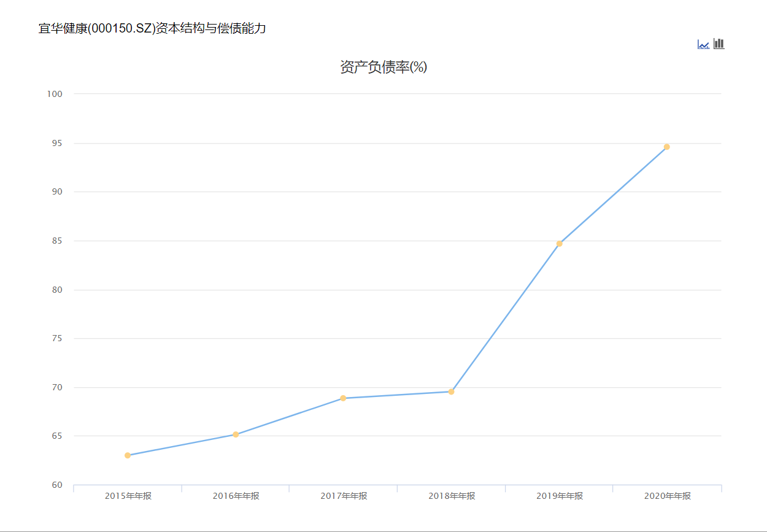
Task: Click y-axis value 100
Action: tap(55, 94)
